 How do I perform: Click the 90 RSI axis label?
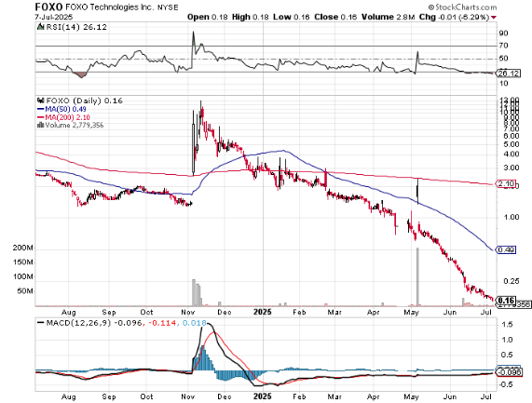pyautogui.click(x=503, y=34)
